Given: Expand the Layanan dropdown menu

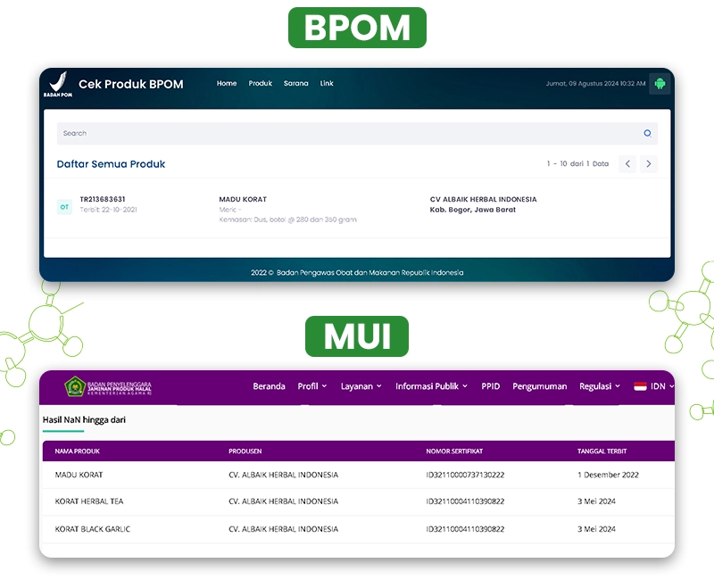Looking at the screenshot, I should point(361,386).
